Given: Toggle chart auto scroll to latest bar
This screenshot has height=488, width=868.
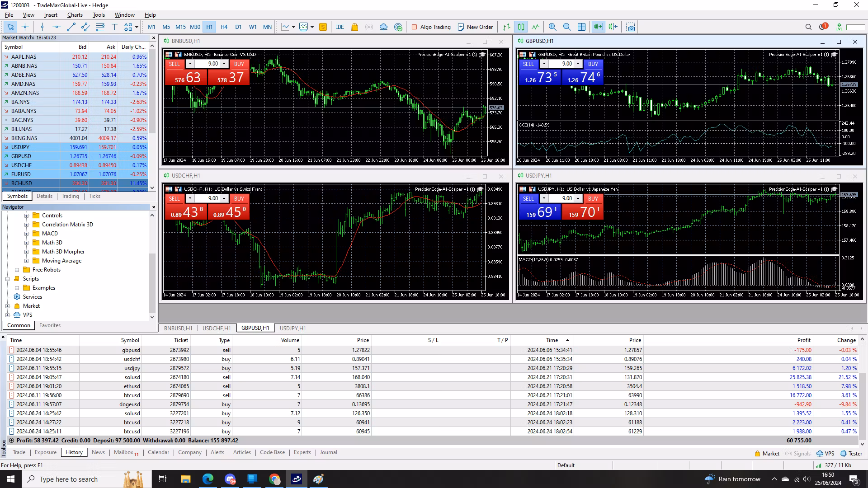Looking at the screenshot, I should (598, 27).
